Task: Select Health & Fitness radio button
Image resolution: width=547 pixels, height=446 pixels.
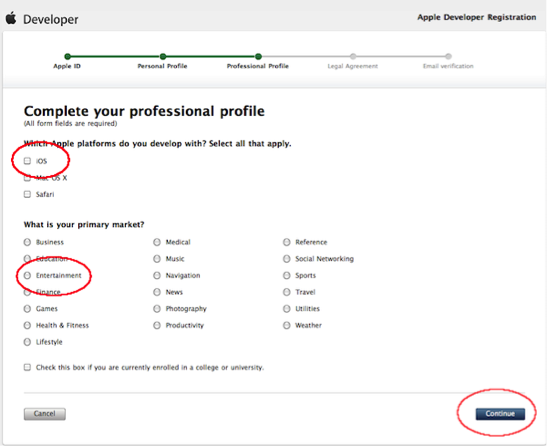Action: pos(27,325)
